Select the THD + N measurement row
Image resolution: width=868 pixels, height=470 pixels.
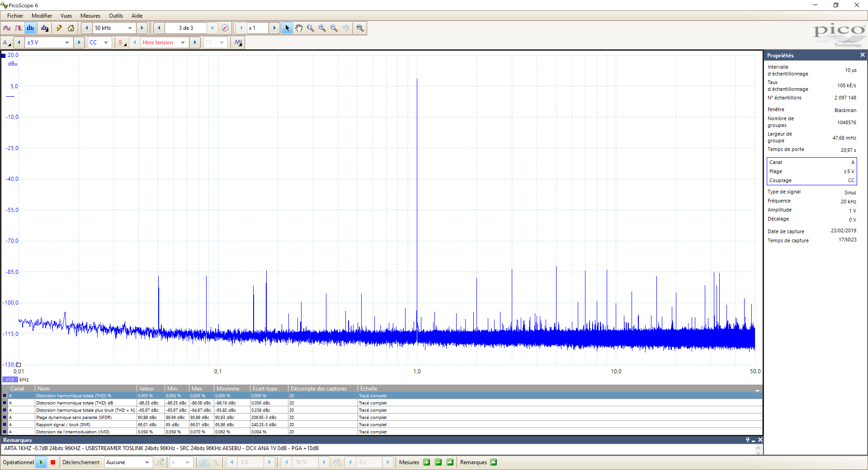click(x=382, y=410)
